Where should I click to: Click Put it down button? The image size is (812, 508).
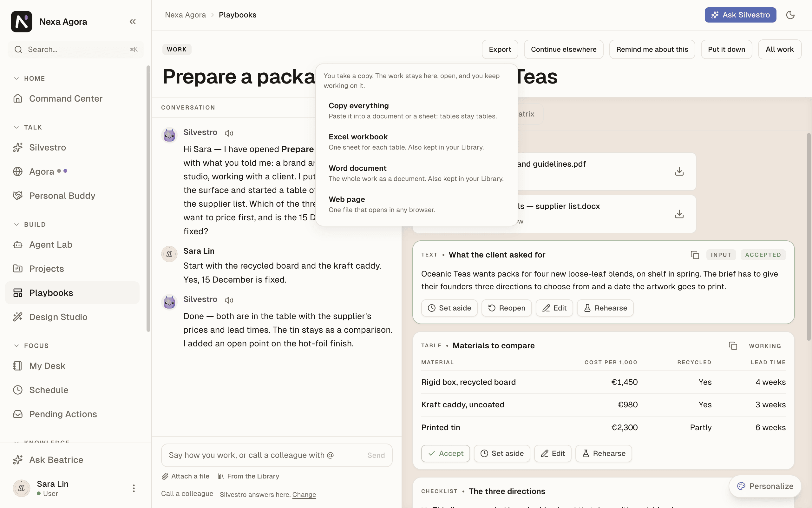[x=726, y=50]
